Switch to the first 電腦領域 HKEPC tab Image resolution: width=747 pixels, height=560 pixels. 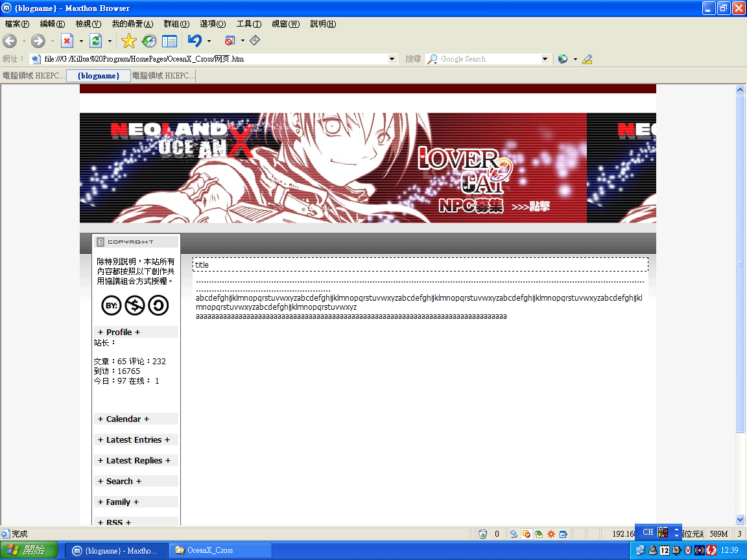(x=33, y=76)
